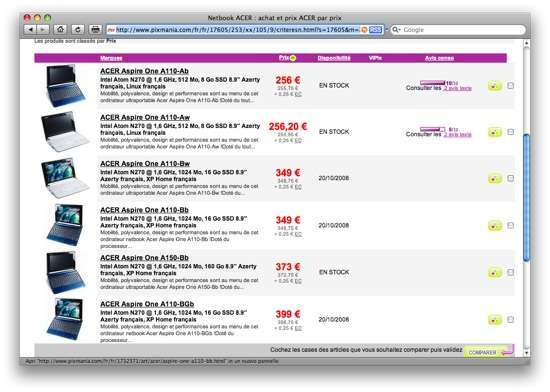Image resolution: width=550 pixels, height=392 pixels.
Task: Open the ACER Aspire One A110-BGb product link
Action: pyautogui.click(x=147, y=304)
